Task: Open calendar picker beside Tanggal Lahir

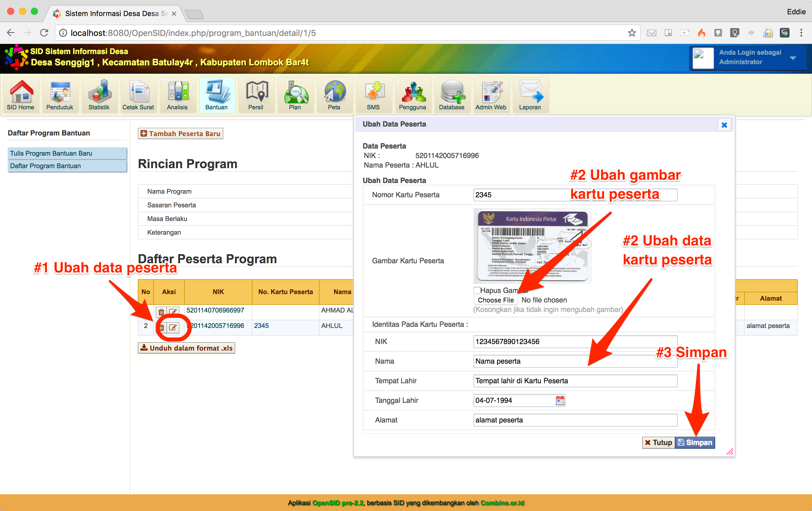Action: click(560, 400)
